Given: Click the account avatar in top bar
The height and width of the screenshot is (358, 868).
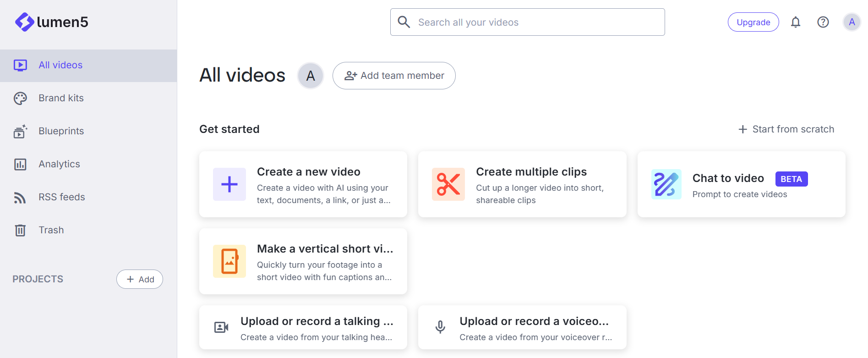Looking at the screenshot, I should (x=852, y=22).
